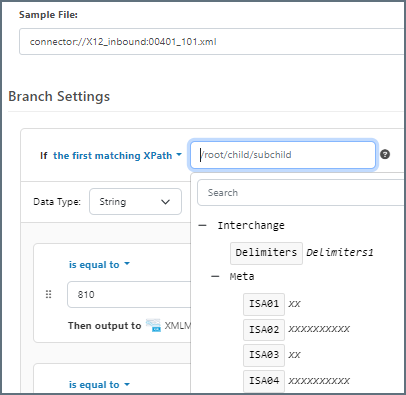The width and height of the screenshot is (406, 395).
Task: Focus the XPath input field
Action: pyautogui.click(x=283, y=155)
